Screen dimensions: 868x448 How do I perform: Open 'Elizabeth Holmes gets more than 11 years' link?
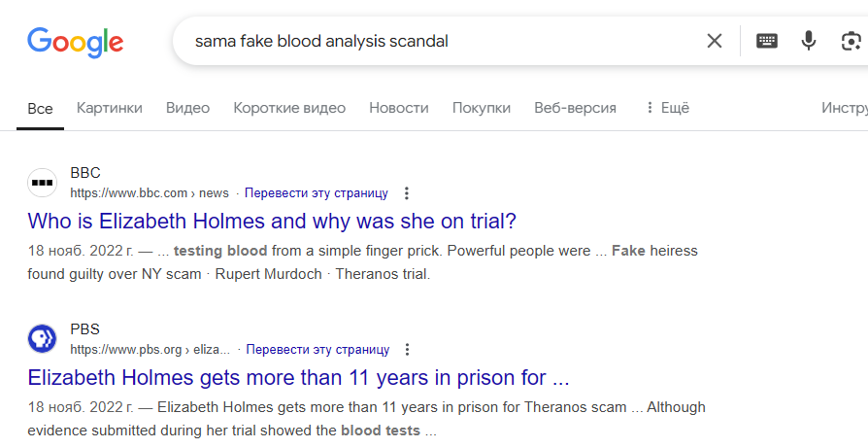tap(298, 378)
